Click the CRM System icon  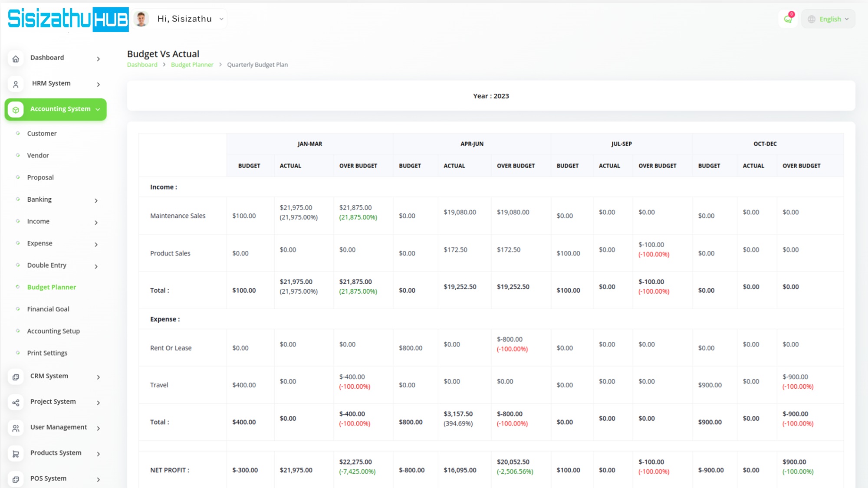click(16, 377)
